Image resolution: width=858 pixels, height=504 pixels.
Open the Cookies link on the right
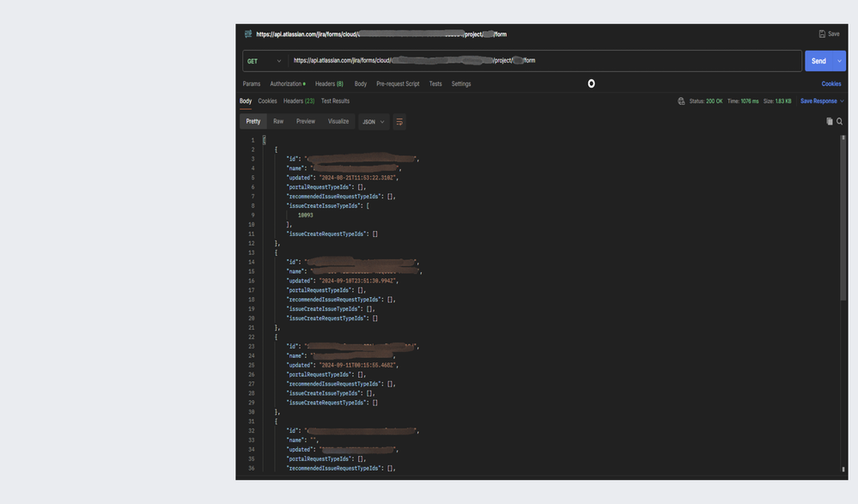(831, 84)
